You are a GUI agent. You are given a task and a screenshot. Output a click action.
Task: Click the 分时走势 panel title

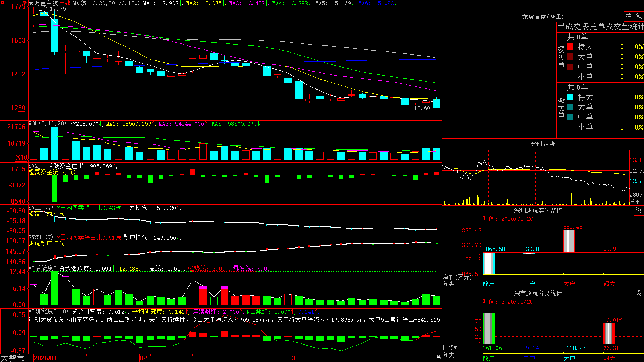click(x=543, y=144)
